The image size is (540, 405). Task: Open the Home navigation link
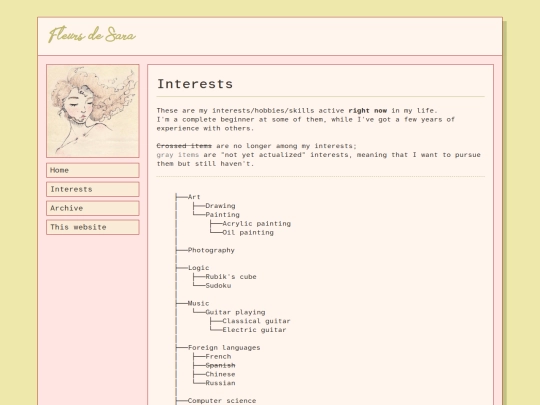click(93, 170)
